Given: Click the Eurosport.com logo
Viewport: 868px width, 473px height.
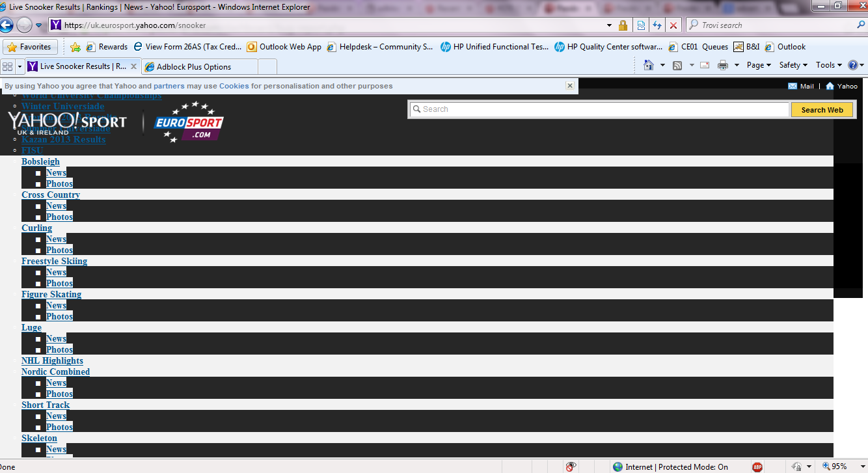Looking at the screenshot, I should click(189, 122).
